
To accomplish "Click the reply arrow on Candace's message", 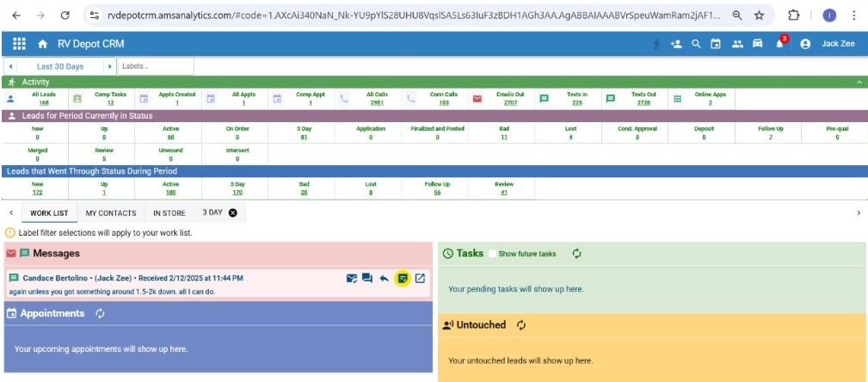I will click(x=384, y=278).
